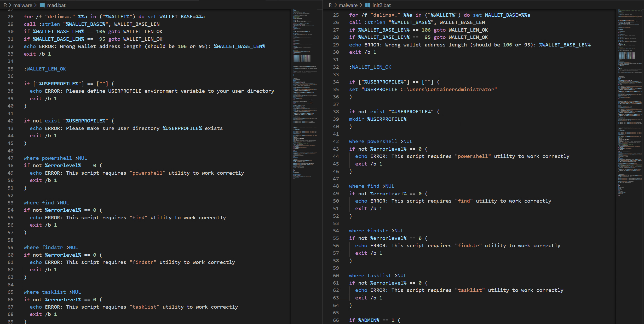Viewport: 644px width, 324px height.
Task: Open the init2.bat breadcrumb item
Action: coord(381,5)
